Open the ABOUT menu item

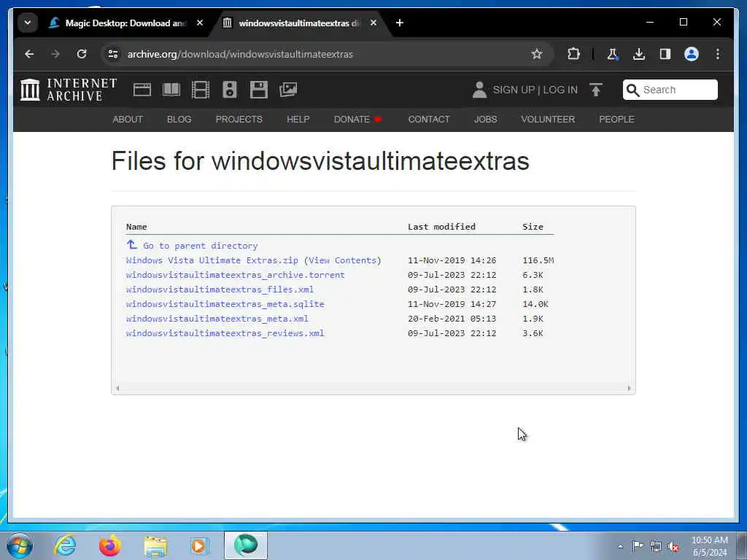[128, 120]
